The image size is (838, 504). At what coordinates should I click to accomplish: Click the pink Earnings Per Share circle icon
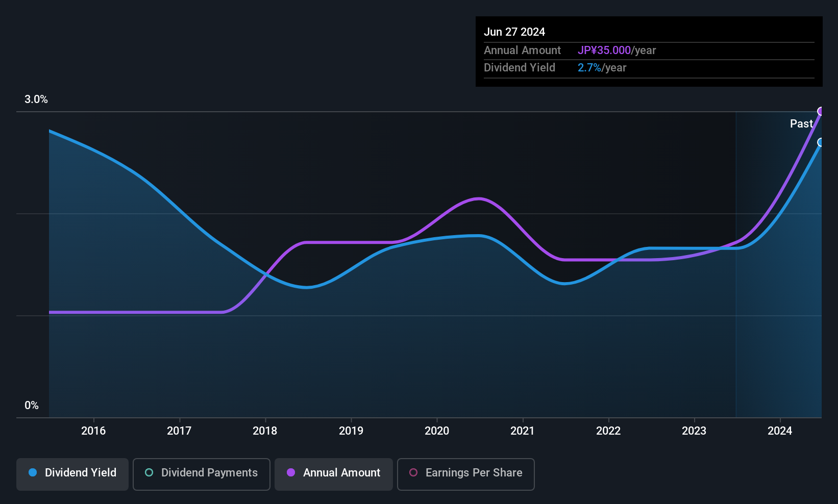pyautogui.click(x=413, y=472)
